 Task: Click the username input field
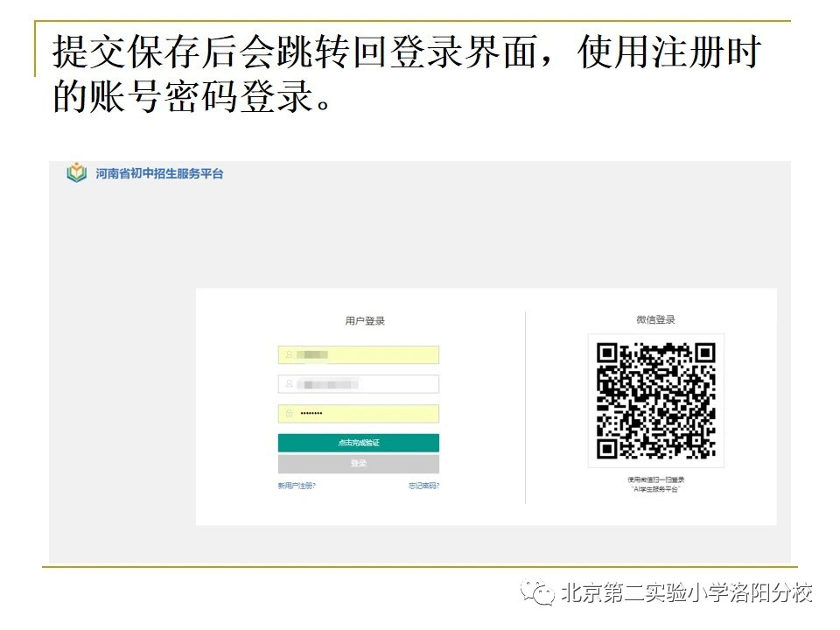point(359,354)
